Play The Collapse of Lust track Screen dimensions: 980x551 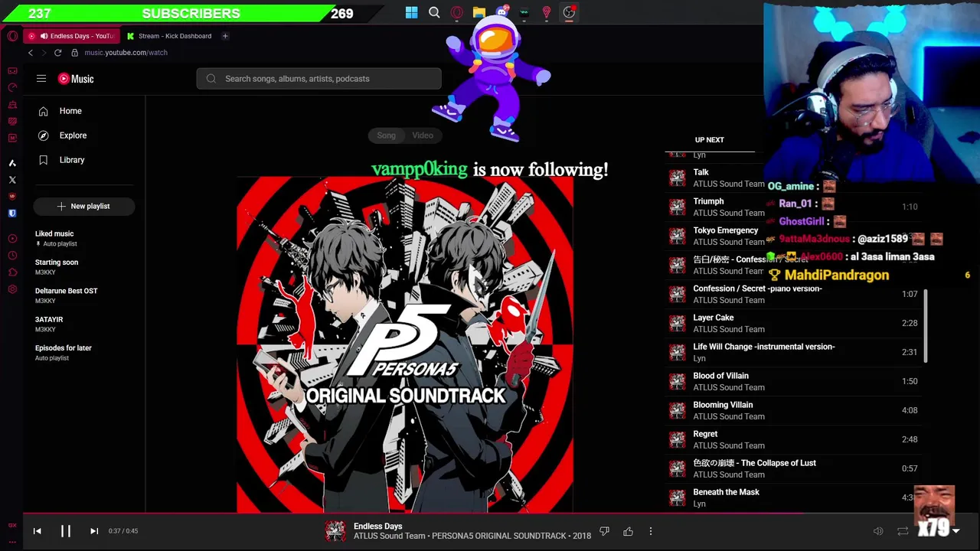pos(793,468)
